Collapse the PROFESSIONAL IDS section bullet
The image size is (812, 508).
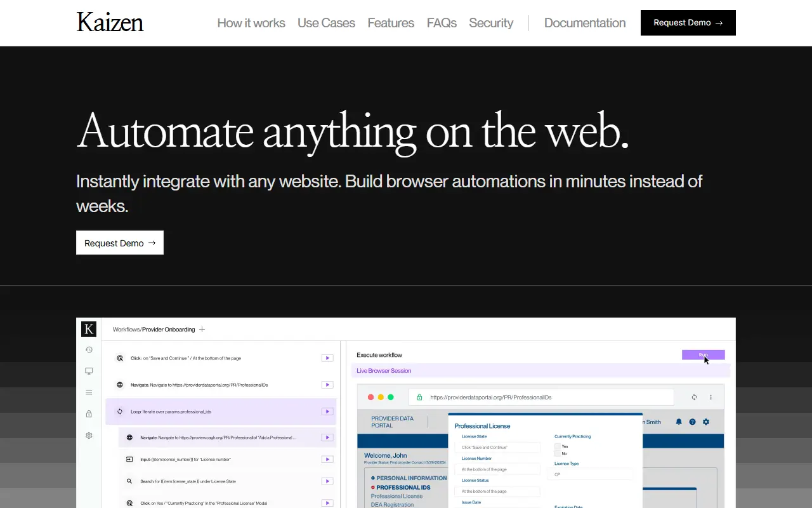(x=373, y=488)
